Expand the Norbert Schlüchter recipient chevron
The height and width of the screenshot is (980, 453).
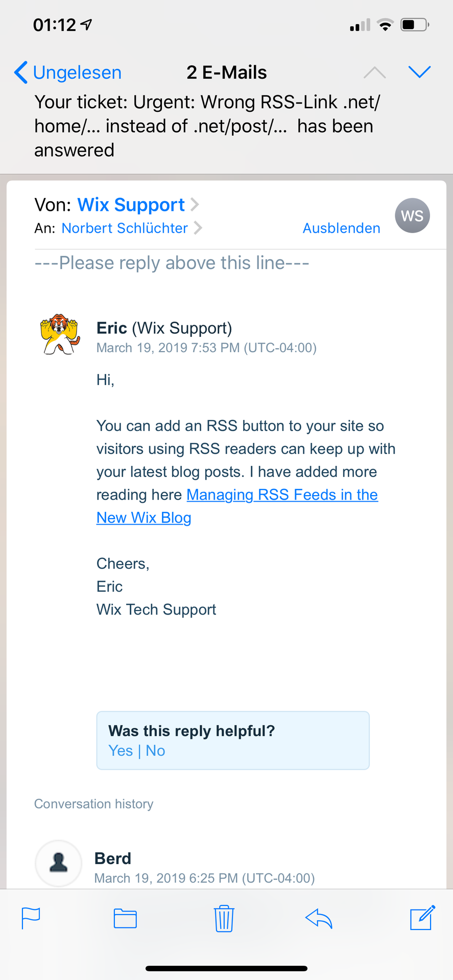point(198,228)
